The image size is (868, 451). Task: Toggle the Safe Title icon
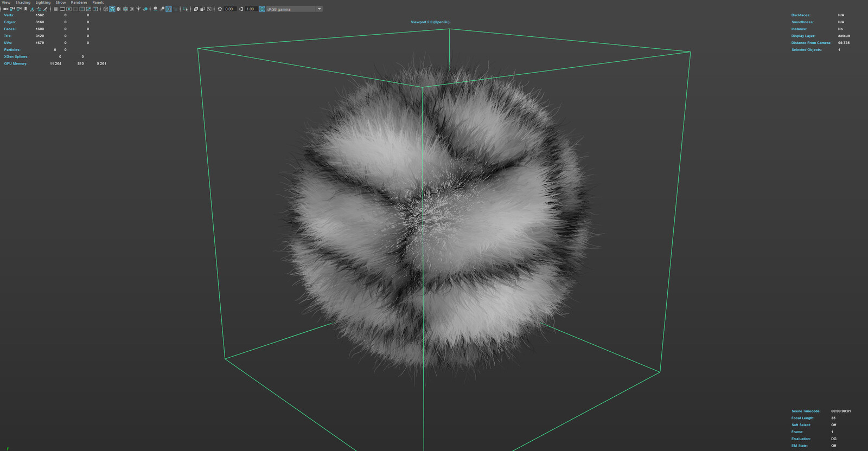tap(95, 9)
